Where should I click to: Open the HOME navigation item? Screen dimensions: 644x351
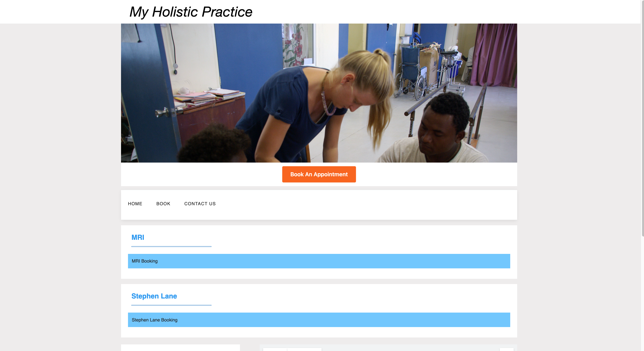coord(135,204)
